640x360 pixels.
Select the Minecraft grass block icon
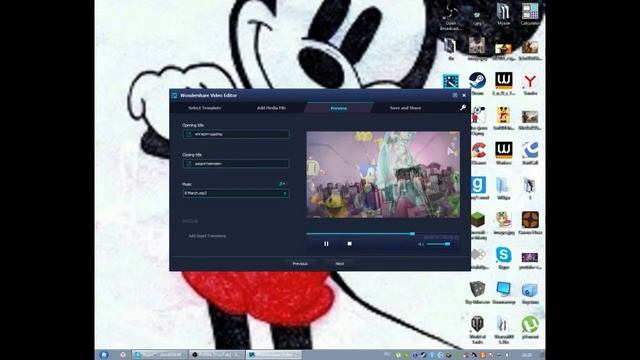click(478, 224)
